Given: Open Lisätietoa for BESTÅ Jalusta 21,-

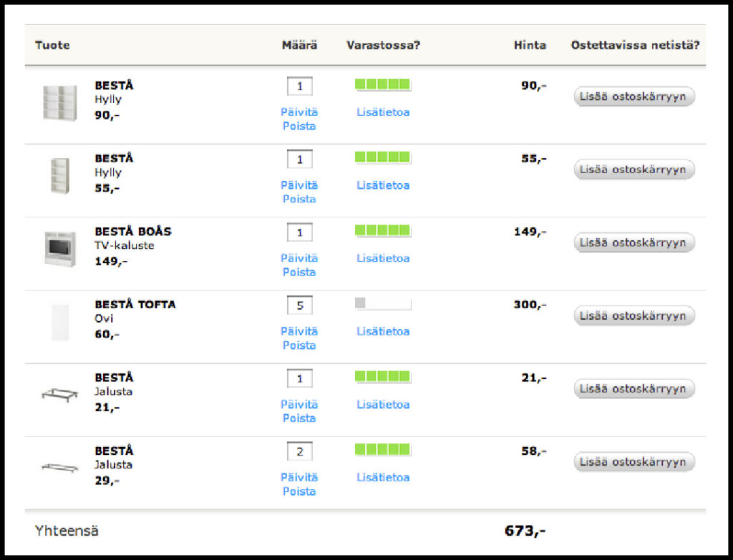Looking at the screenshot, I should point(383,405).
